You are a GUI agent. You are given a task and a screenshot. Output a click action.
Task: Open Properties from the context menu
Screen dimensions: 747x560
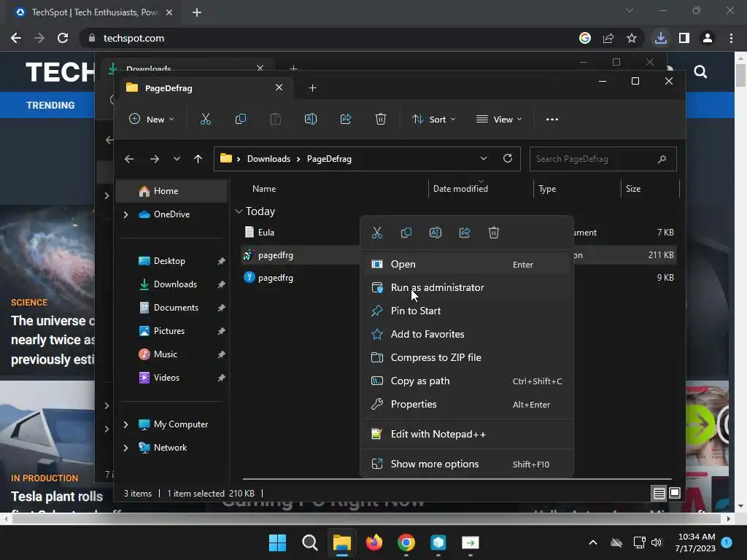pos(467,404)
